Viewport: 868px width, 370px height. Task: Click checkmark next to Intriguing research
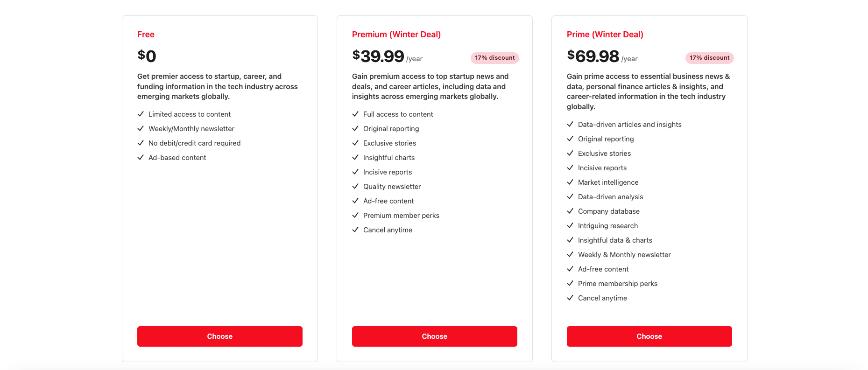[x=570, y=225]
